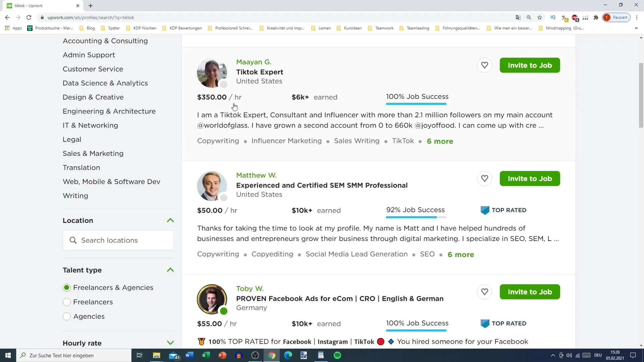Click the page vertical scrollbar thumb
This screenshot has width=644, height=362.
(641, 95)
